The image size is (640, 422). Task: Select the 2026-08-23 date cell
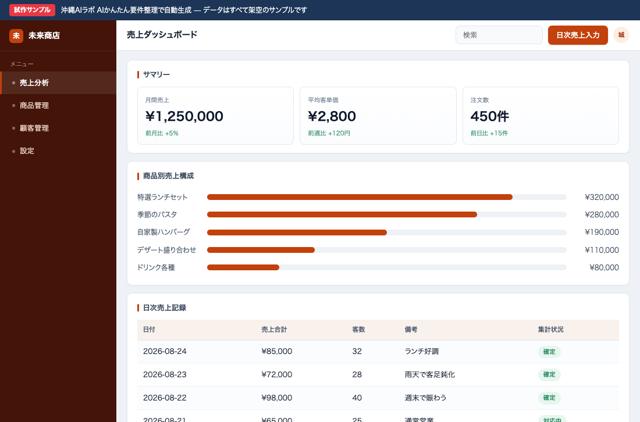pos(165,375)
